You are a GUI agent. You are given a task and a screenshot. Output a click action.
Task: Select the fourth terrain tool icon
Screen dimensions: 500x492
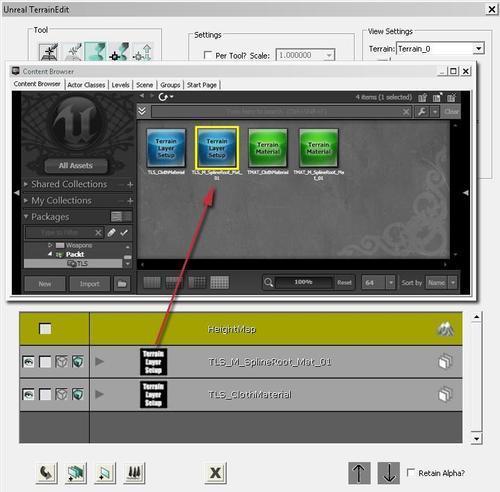(x=119, y=52)
